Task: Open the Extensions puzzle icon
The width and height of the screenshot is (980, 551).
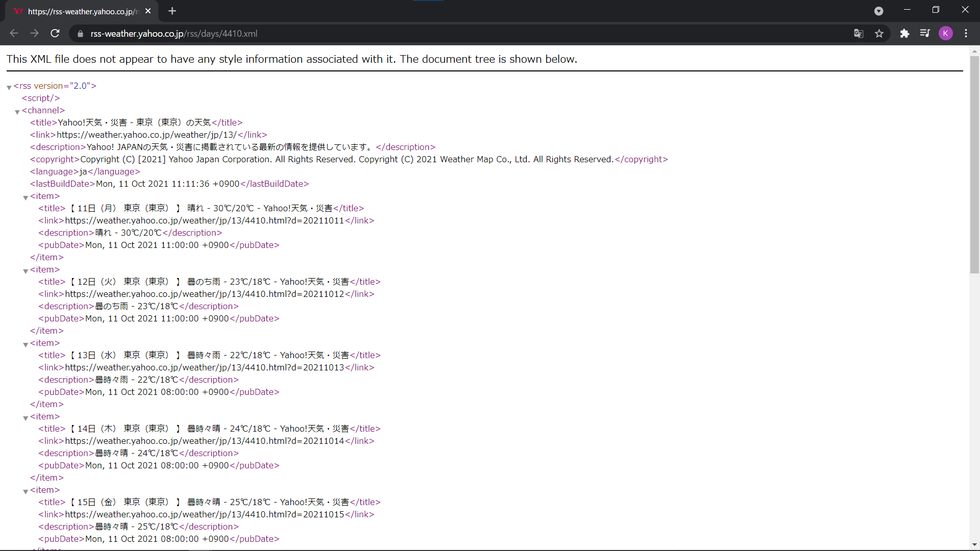Action: (904, 34)
